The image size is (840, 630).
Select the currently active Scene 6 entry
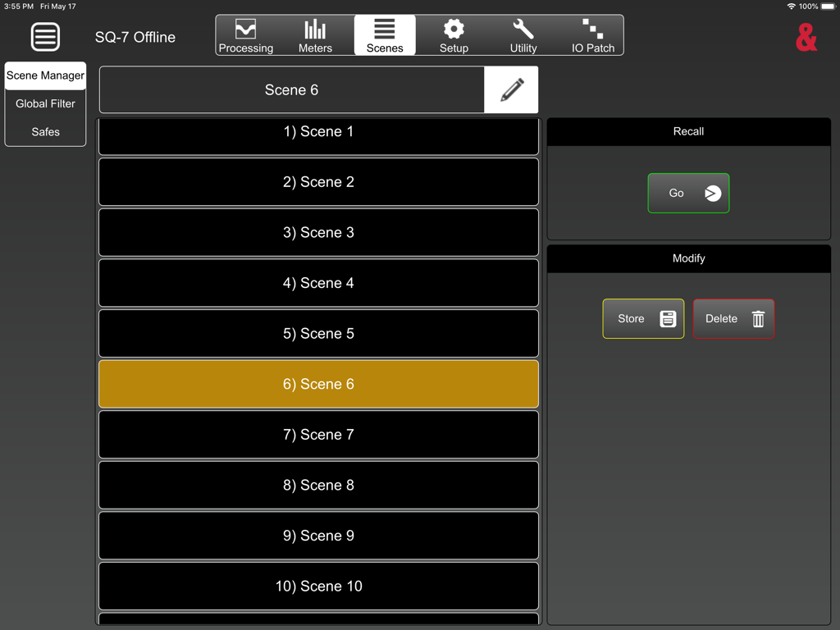318,384
